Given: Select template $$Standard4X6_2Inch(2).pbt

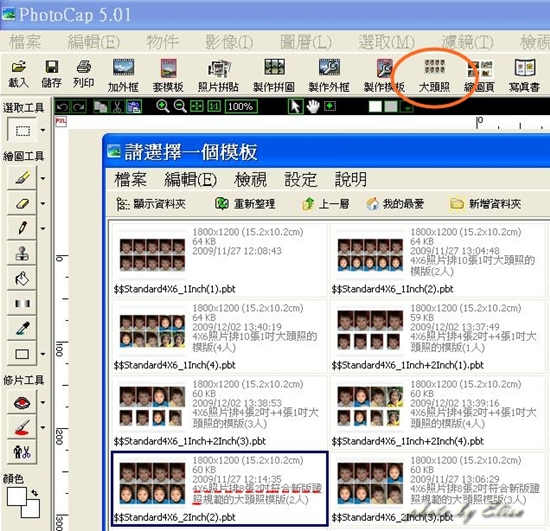Looking at the screenshot, I should (x=220, y=489).
